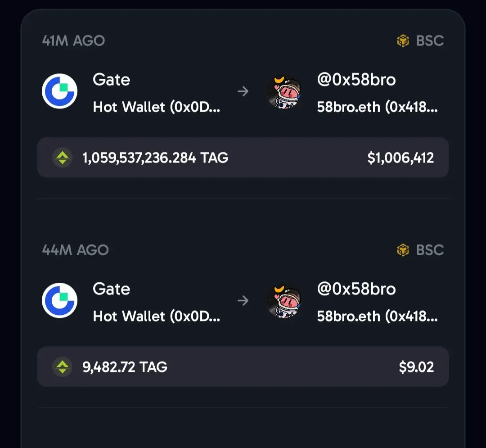Click the Hot Wallet (0x0D... address in the top transfer

pyautogui.click(x=157, y=107)
